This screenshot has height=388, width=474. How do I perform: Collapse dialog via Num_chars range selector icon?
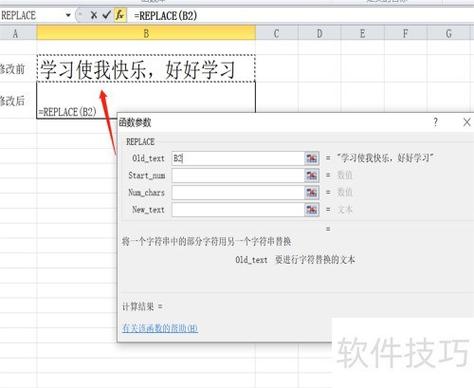pos(312,192)
